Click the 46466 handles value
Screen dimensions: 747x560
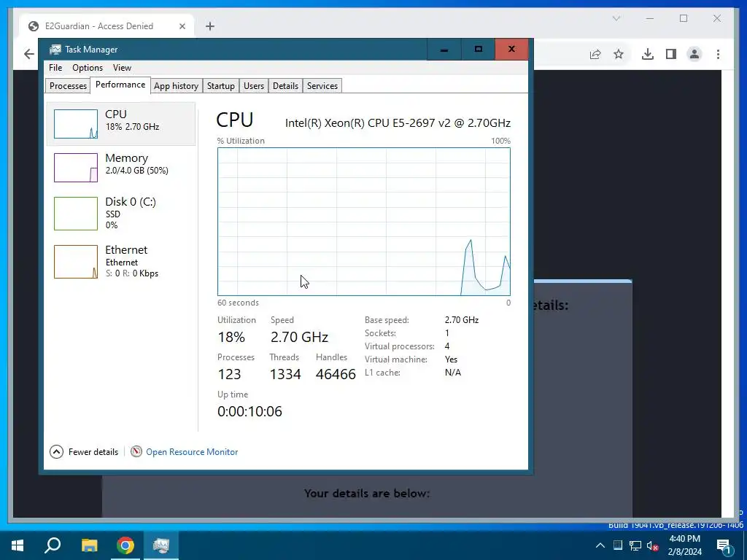click(x=336, y=374)
